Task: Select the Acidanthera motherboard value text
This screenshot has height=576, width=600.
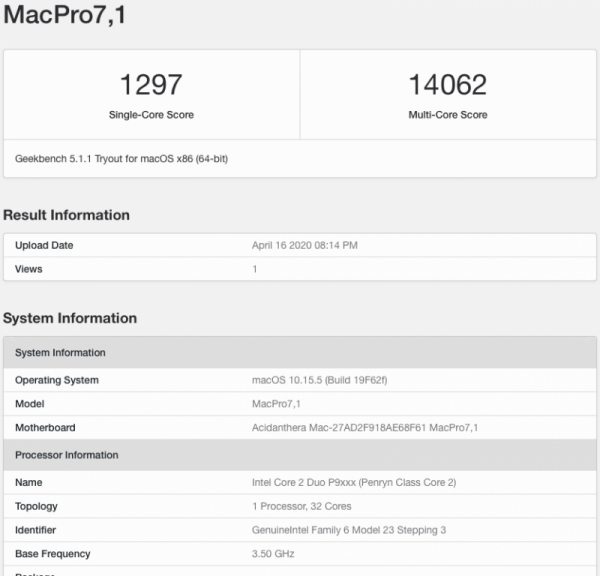Action: pos(365,428)
